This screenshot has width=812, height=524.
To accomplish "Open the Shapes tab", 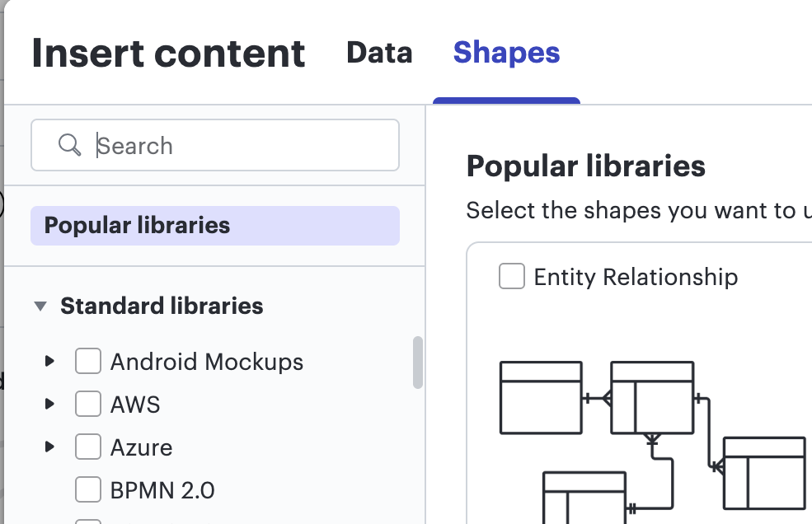I will [x=506, y=53].
